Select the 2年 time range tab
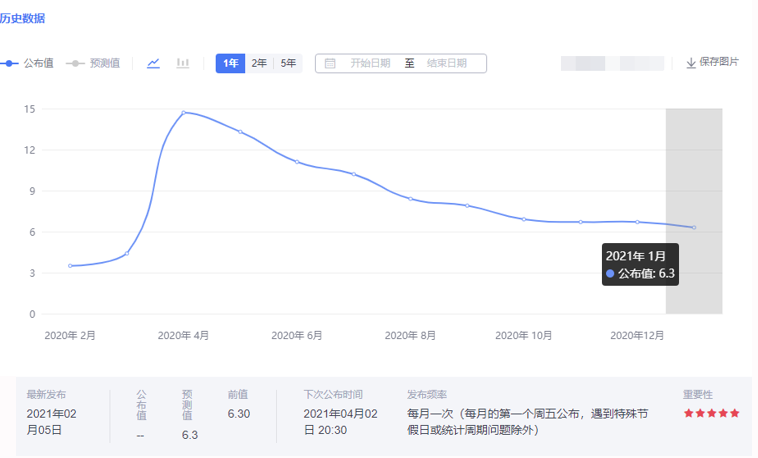Image resolution: width=758 pixels, height=458 pixels. (259, 63)
